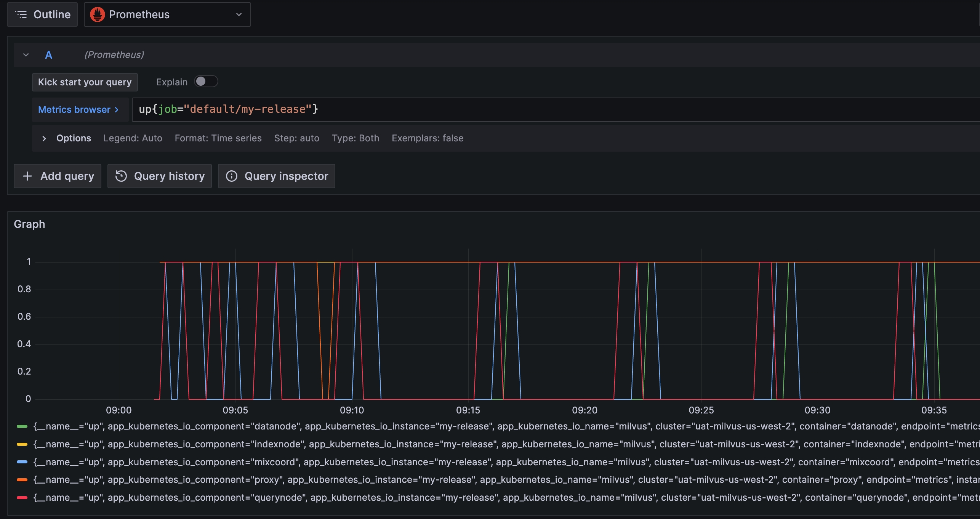Click inside the PromQL query input field
This screenshot has height=519, width=980.
533,110
